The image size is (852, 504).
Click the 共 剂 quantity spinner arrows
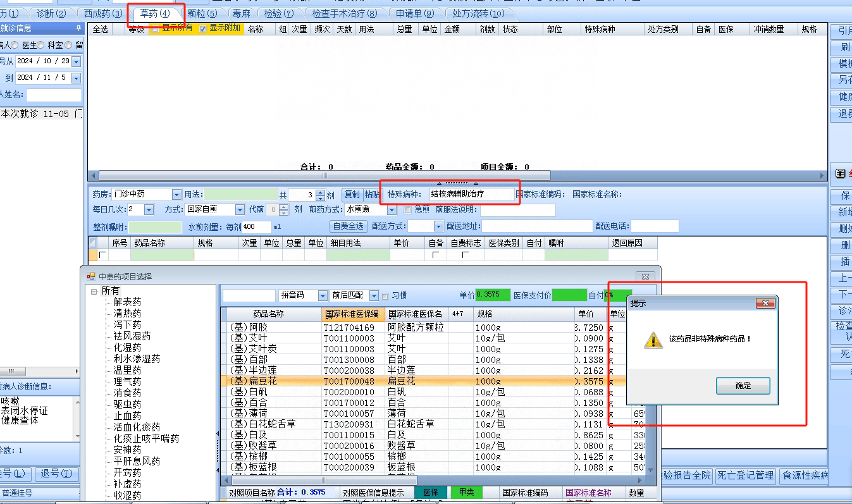click(320, 195)
